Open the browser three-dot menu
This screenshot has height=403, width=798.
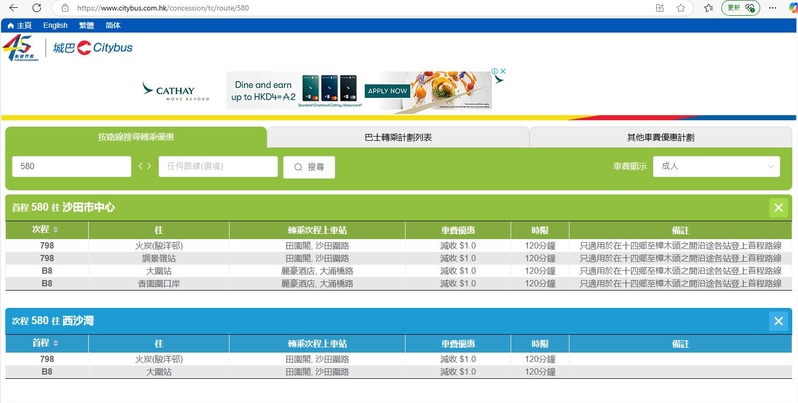[x=784, y=7]
